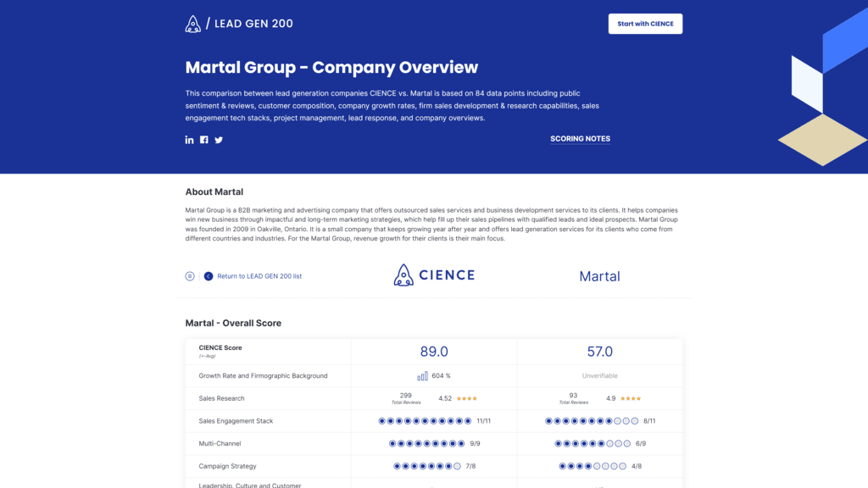Click the Unverifiable growth value

pyautogui.click(x=599, y=375)
